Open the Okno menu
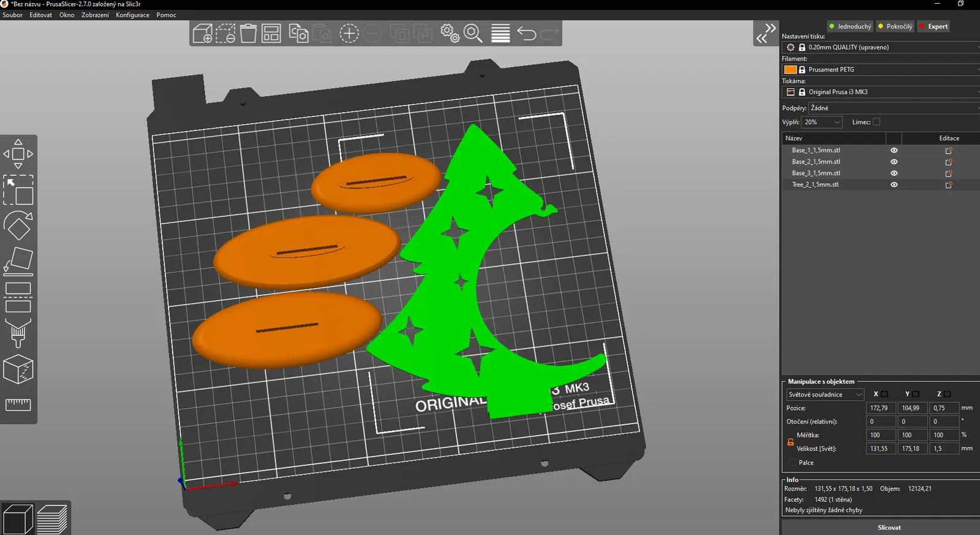The width and height of the screenshot is (980, 535). point(67,15)
